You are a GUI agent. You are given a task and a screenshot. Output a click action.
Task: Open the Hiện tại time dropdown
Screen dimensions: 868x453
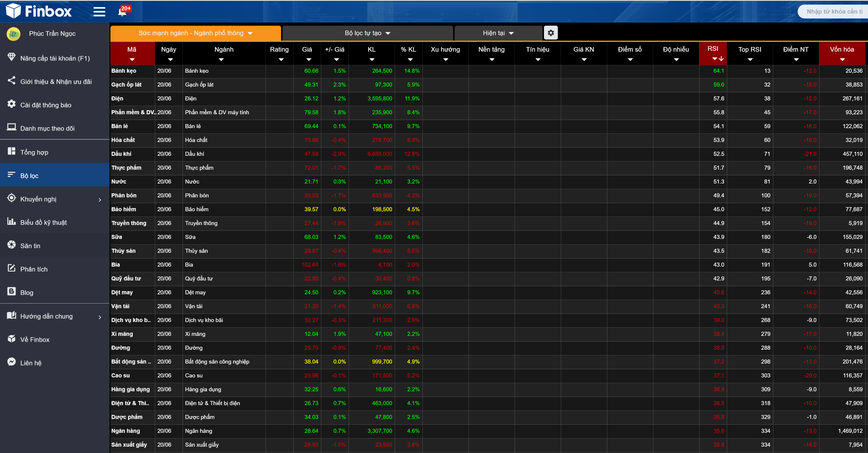498,33
